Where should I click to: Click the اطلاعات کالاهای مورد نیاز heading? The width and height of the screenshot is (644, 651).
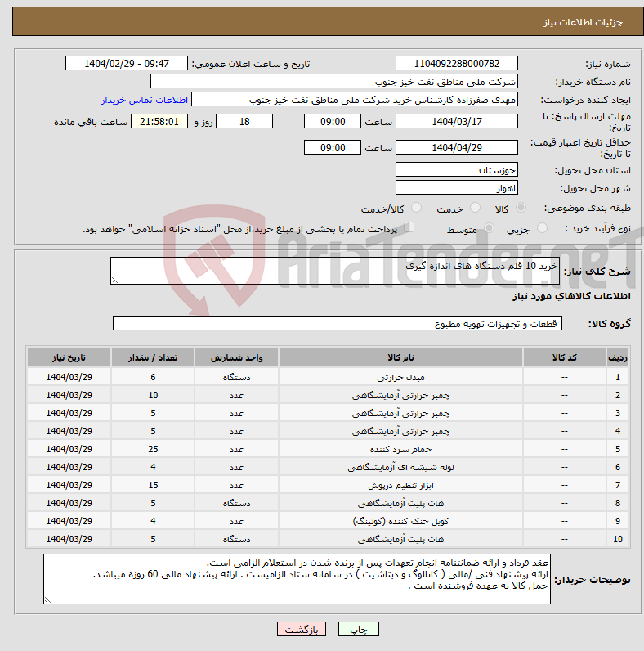[x=571, y=296]
